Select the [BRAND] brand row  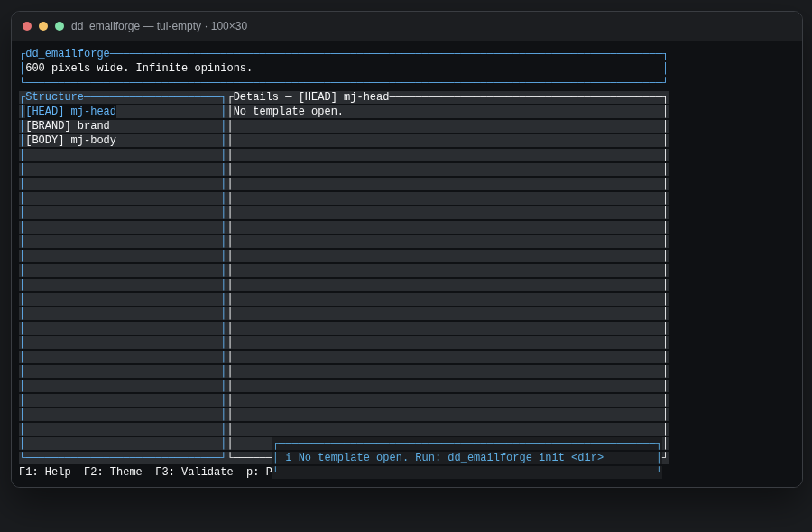123,125
